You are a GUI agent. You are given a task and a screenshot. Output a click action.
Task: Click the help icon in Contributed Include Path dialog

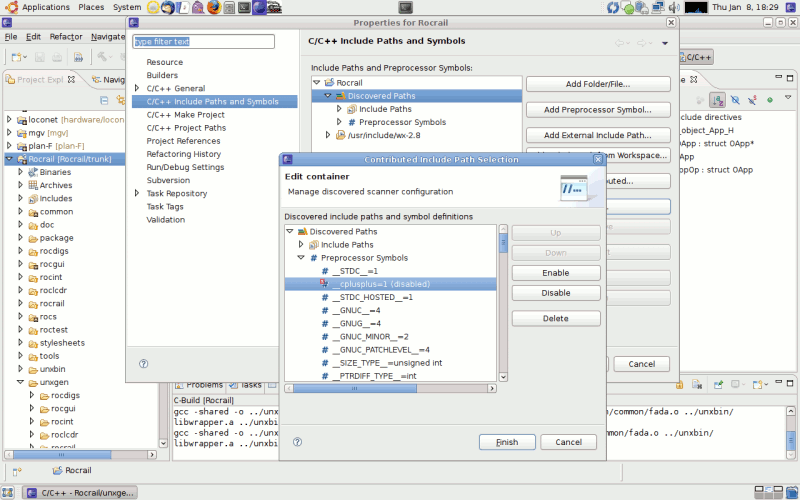tap(297, 441)
